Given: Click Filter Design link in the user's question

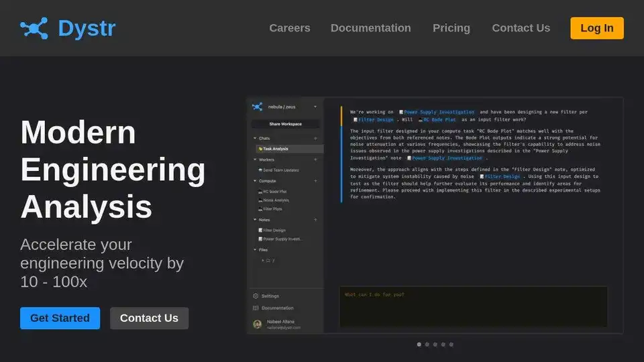Looking at the screenshot, I should pyautogui.click(x=374, y=120).
